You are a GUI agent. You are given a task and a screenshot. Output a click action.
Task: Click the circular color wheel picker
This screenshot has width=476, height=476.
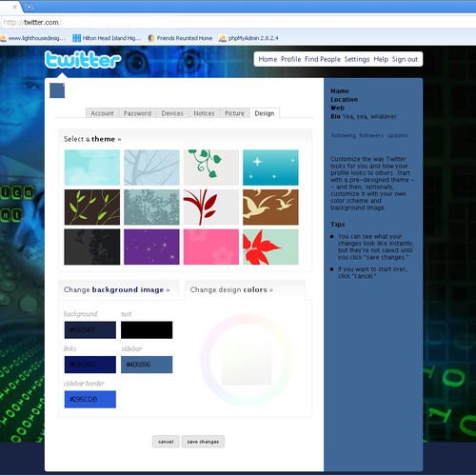coord(247,360)
